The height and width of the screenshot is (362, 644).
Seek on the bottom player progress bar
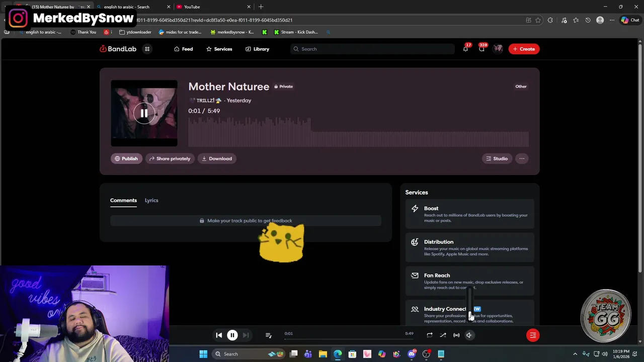pos(349,338)
